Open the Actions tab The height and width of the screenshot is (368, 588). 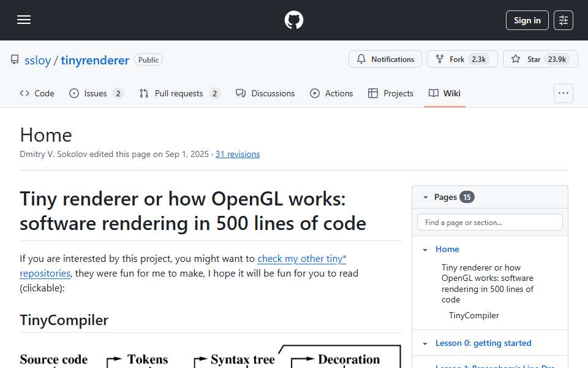point(331,93)
